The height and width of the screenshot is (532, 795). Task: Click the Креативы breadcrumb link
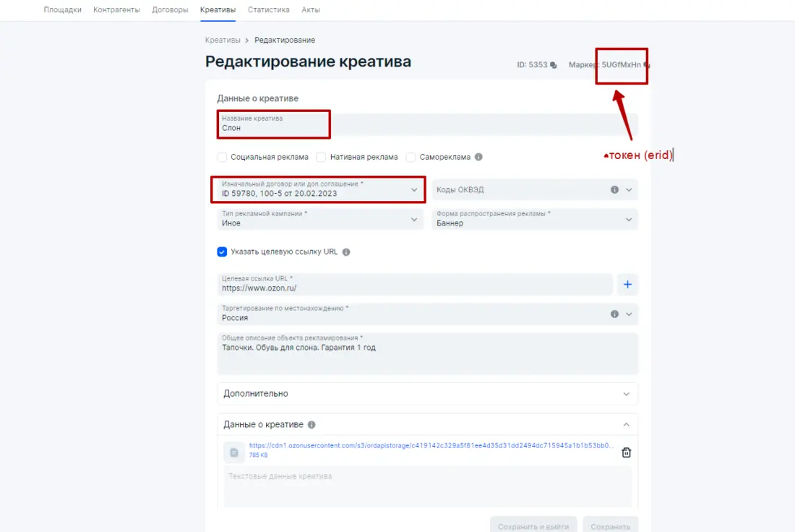[x=223, y=40]
